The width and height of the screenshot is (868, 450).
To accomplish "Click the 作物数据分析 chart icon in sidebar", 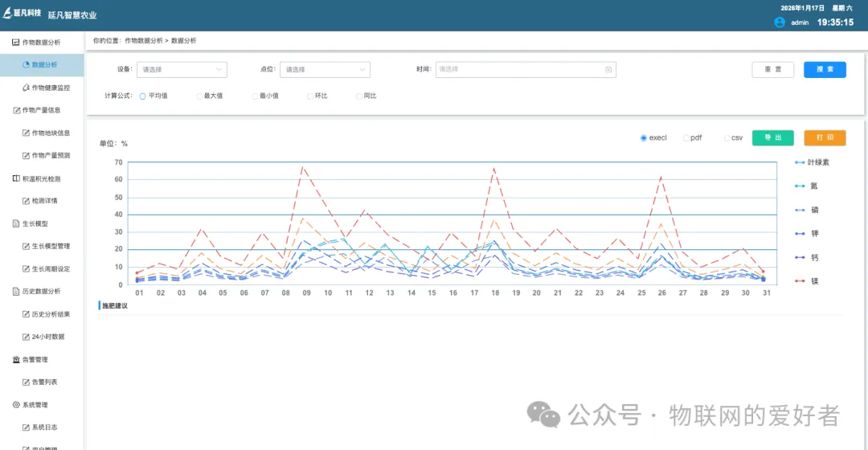I will (15, 42).
